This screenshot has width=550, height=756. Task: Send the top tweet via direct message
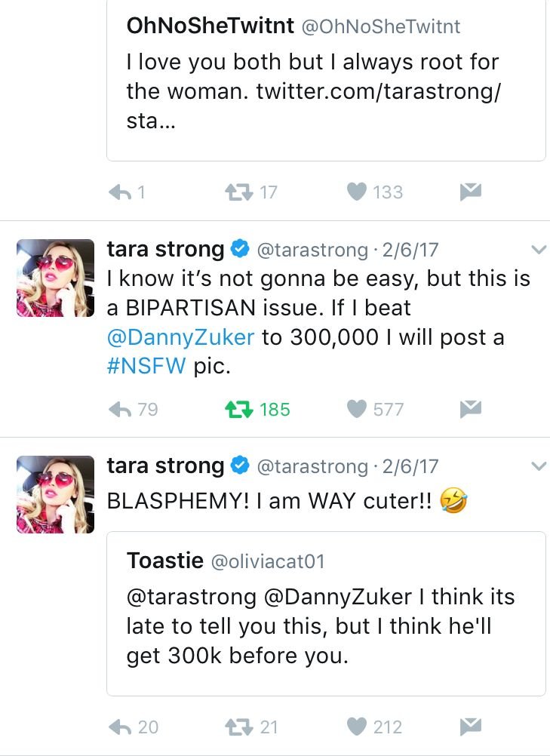coord(471,192)
